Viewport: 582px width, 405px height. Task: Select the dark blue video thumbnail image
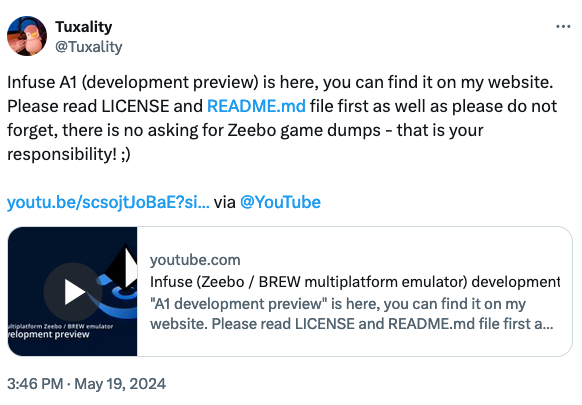click(x=72, y=291)
